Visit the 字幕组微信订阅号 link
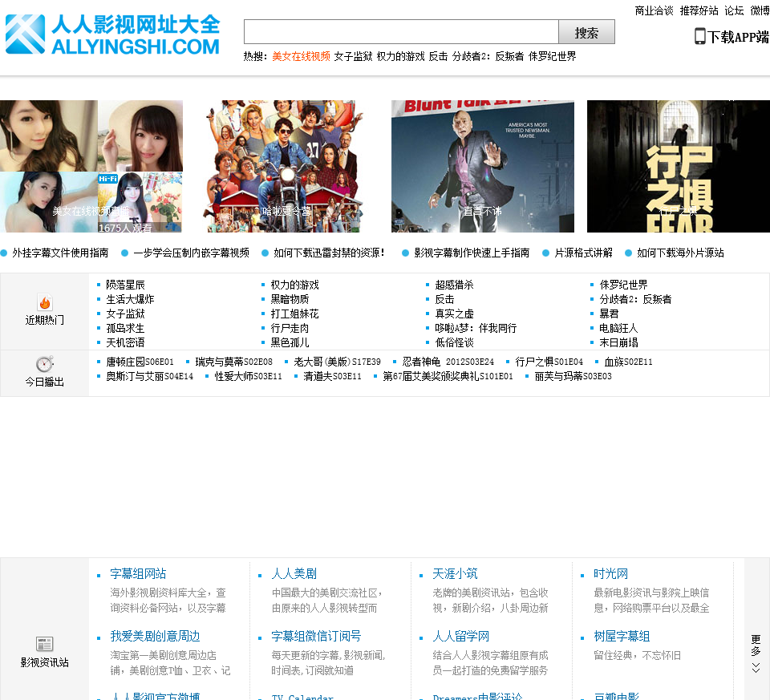The image size is (770, 700). click(316, 637)
